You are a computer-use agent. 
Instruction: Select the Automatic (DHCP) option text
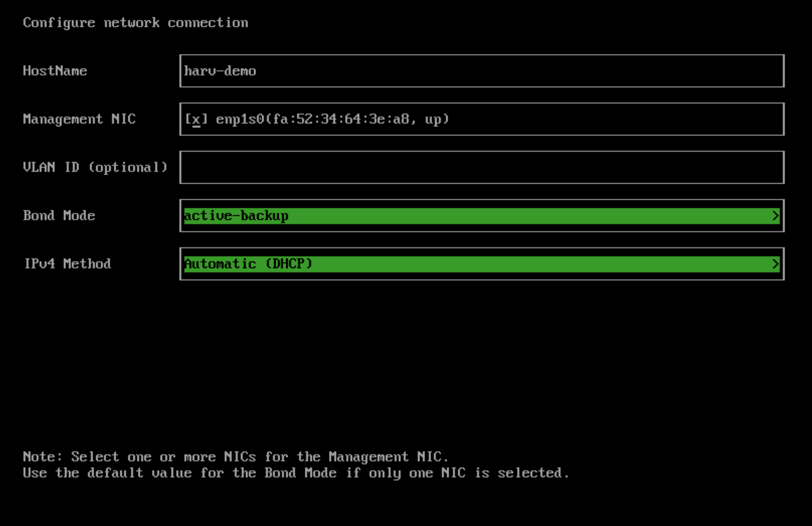click(x=248, y=264)
